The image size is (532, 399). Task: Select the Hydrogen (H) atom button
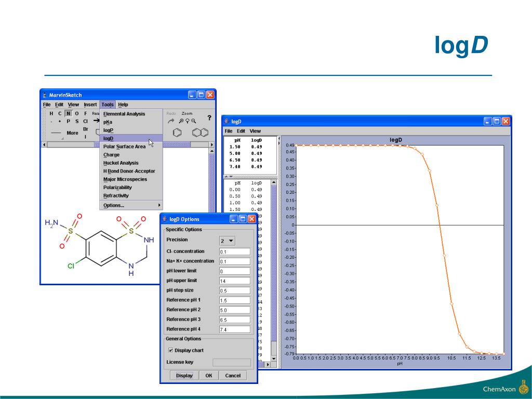[51, 114]
